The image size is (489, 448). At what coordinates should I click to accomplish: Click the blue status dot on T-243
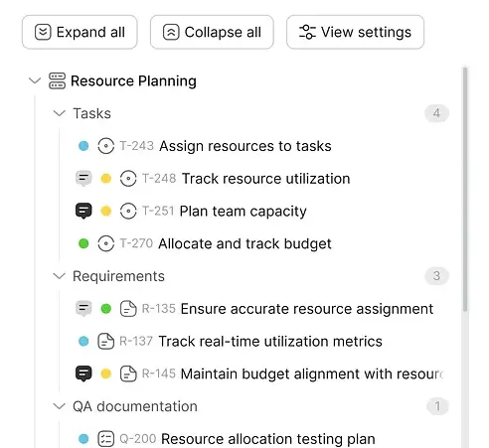coord(83,146)
